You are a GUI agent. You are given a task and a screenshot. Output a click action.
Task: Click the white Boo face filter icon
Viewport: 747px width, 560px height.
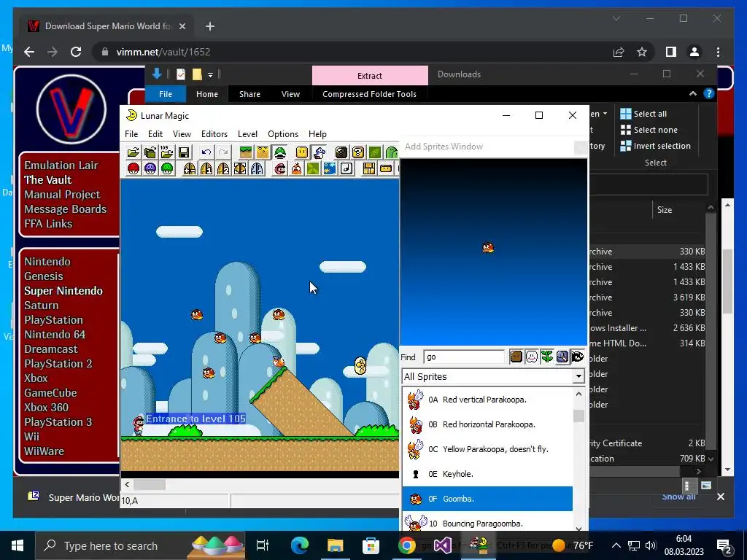(x=531, y=357)
